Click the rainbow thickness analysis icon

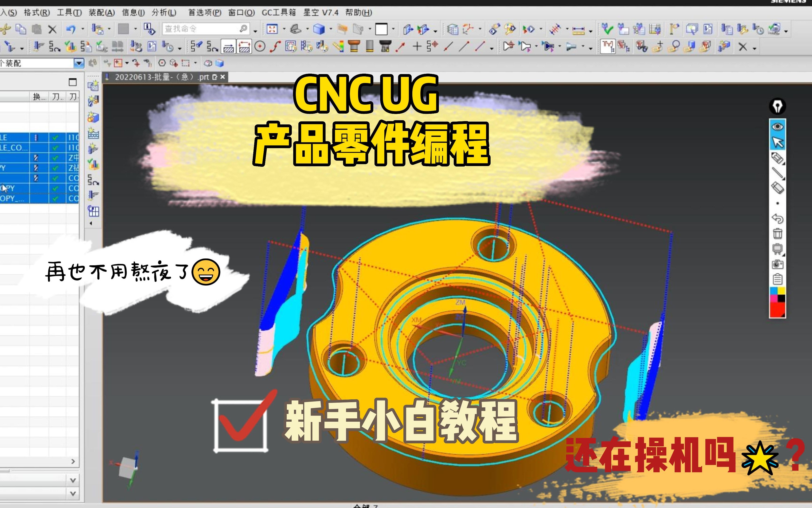point(338,46)
